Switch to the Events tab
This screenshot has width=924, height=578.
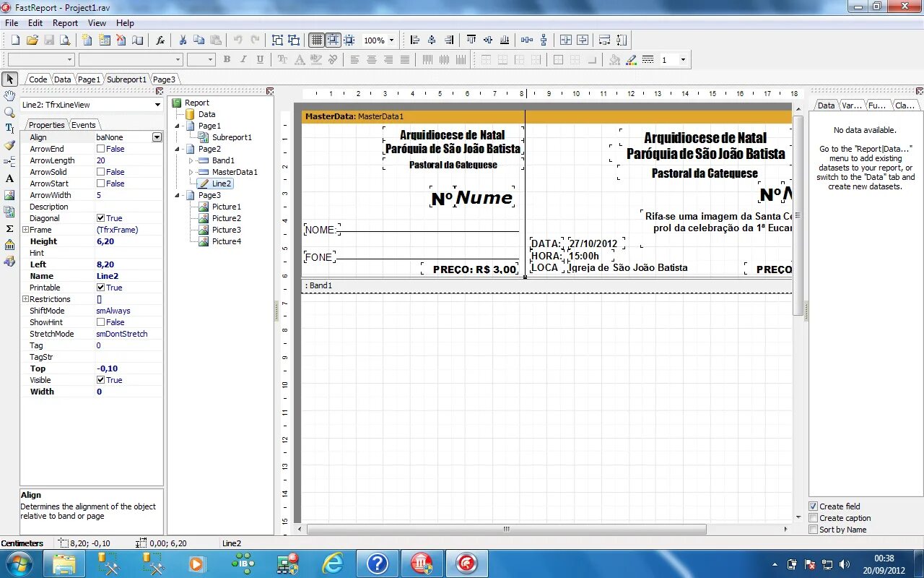(84, 125)
